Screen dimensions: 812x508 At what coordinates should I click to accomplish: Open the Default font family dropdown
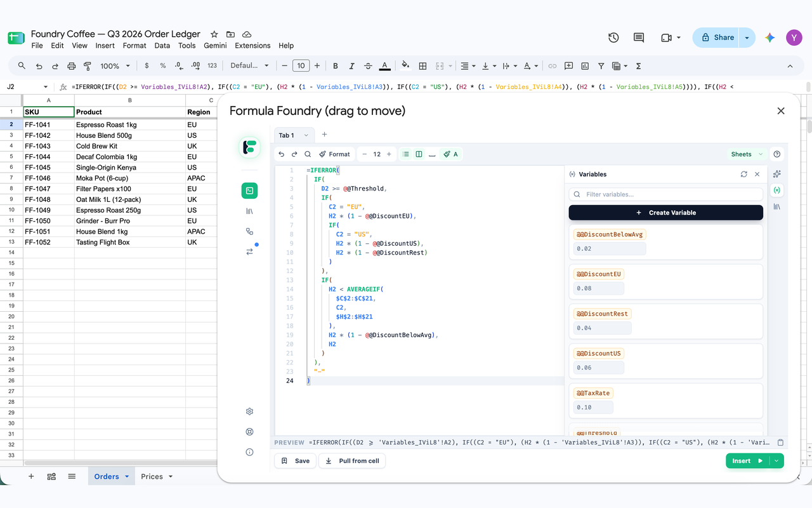click(249, 65)
